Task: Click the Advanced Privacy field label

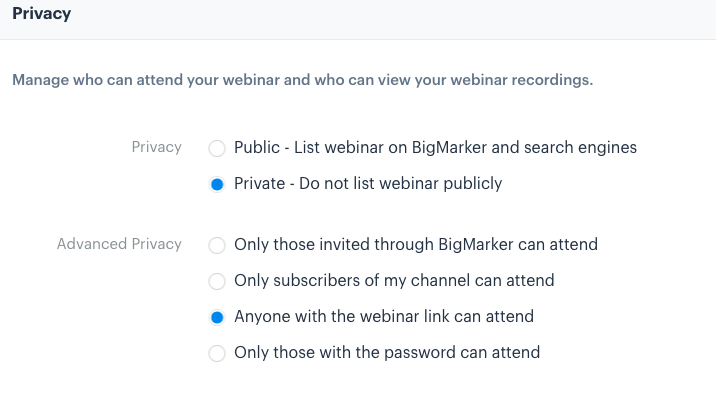Action: pos(119,244)
